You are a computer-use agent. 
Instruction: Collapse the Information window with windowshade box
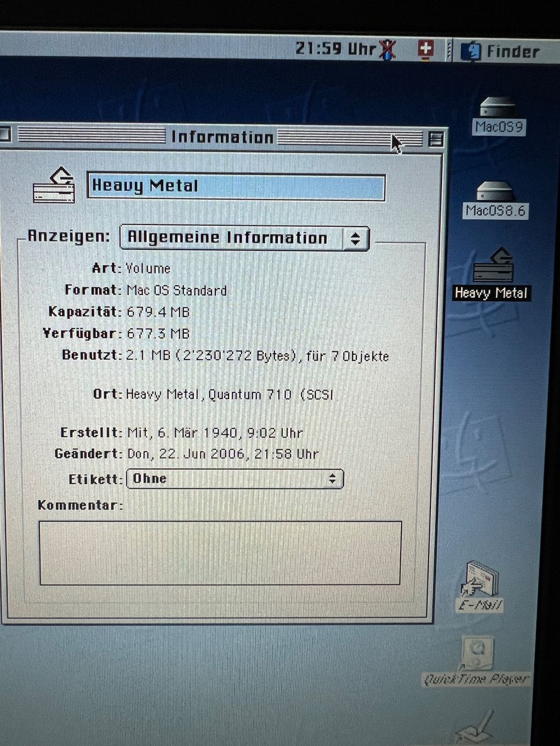(436, 139)
